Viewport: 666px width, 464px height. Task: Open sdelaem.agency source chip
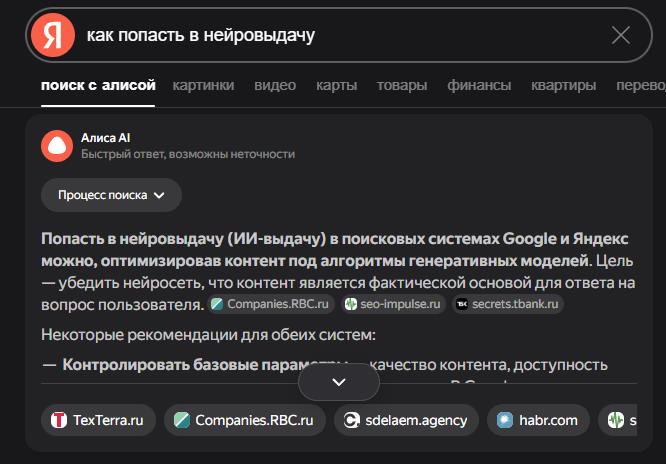pyautogui.click(x=406, y=420)
